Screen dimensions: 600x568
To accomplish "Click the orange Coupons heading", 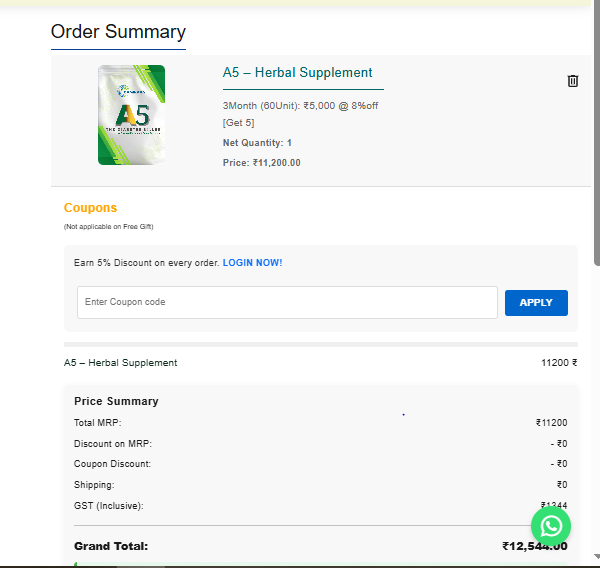I will (90, 207).
